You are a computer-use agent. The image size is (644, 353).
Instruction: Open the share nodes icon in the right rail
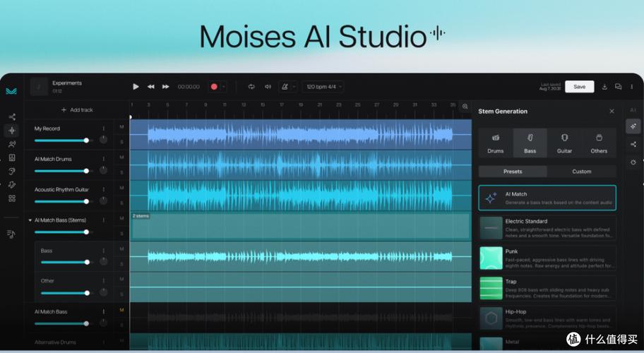(x=633, y=144)
